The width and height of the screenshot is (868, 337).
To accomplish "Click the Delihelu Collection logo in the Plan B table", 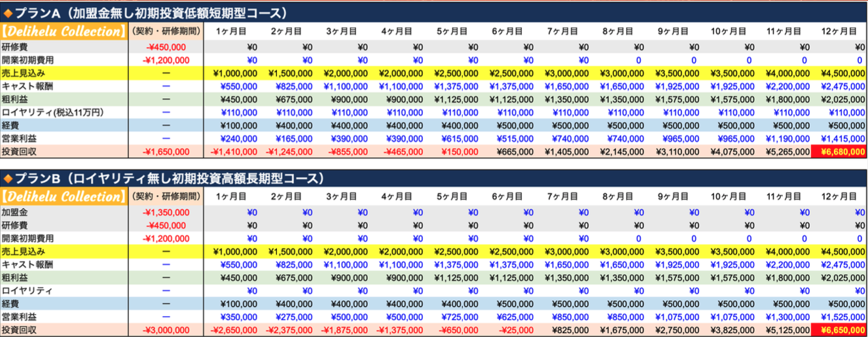I will (63, 196).
